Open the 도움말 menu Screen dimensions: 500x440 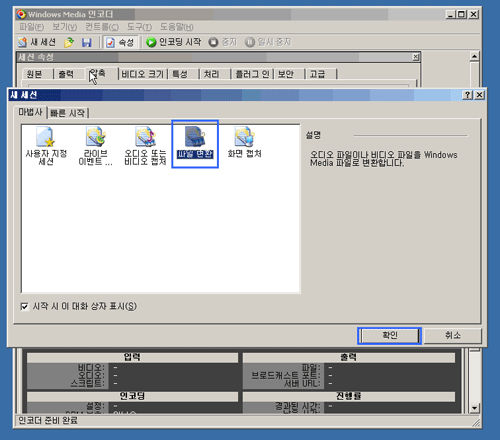coord(177,27)
